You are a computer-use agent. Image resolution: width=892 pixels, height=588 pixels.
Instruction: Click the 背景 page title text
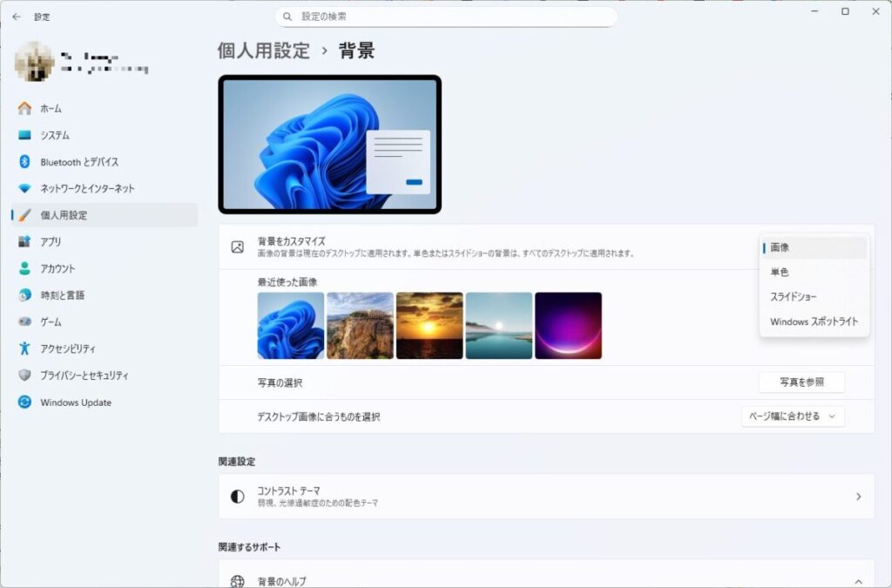[x=356, y=51]
